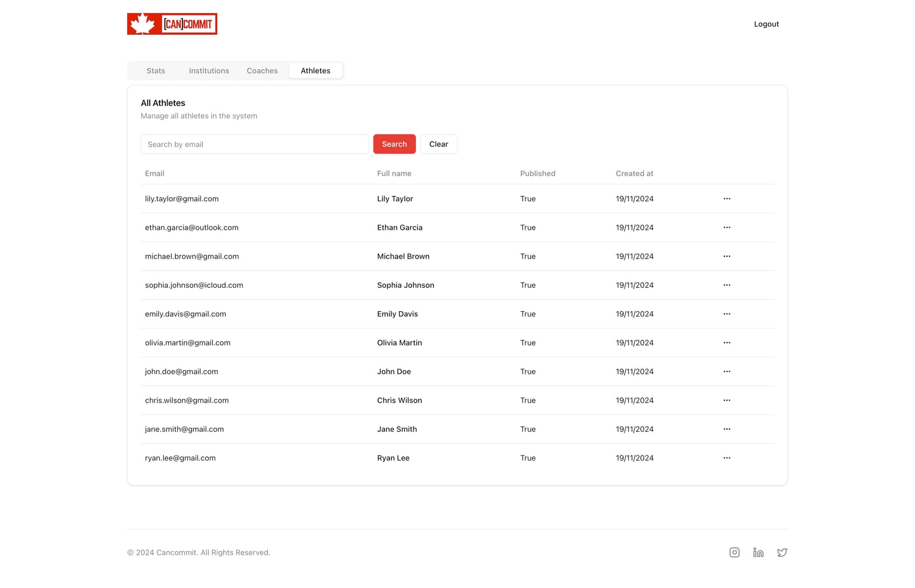Click the 19/11/2024 date in Emily Davis's row
Image resolution: width=915 pixels, height=588 pixels.
click(634, 314)
